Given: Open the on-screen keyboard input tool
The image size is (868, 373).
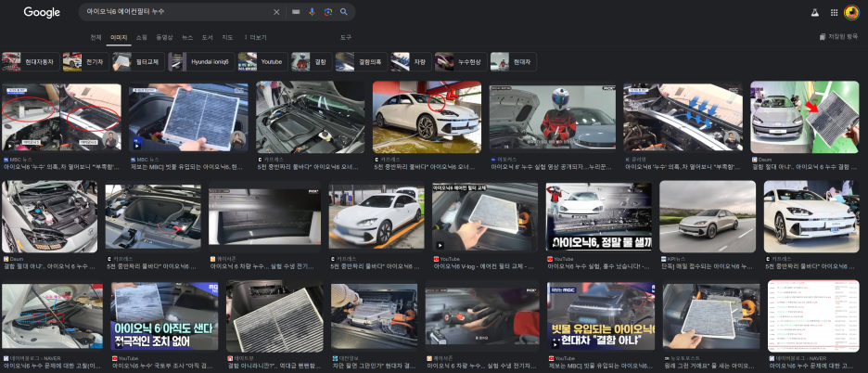Looking at the screenshot, I should 296,12.
